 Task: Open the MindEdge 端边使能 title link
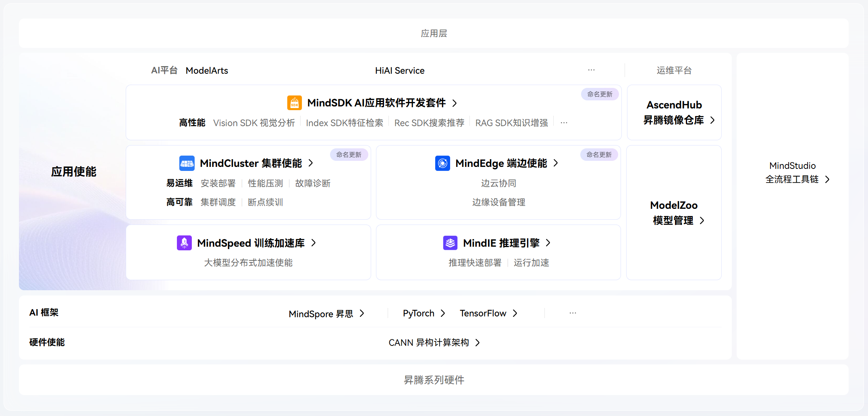click(501, 163)
